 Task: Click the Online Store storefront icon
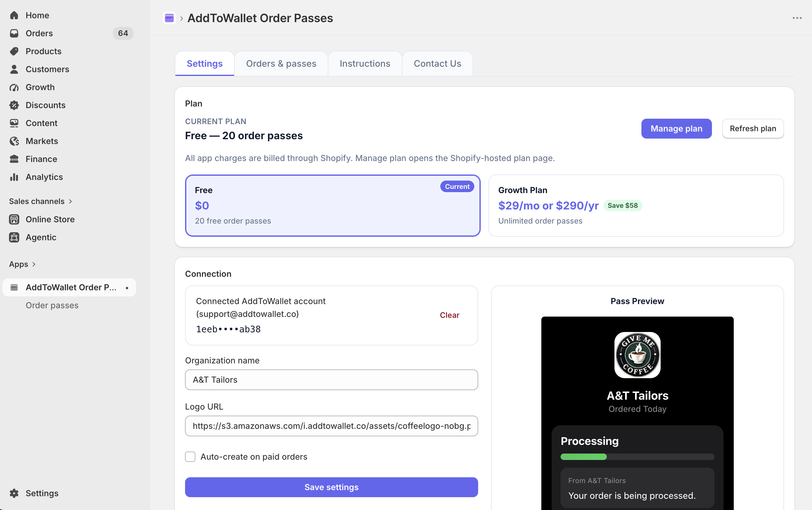coord(14,219)
